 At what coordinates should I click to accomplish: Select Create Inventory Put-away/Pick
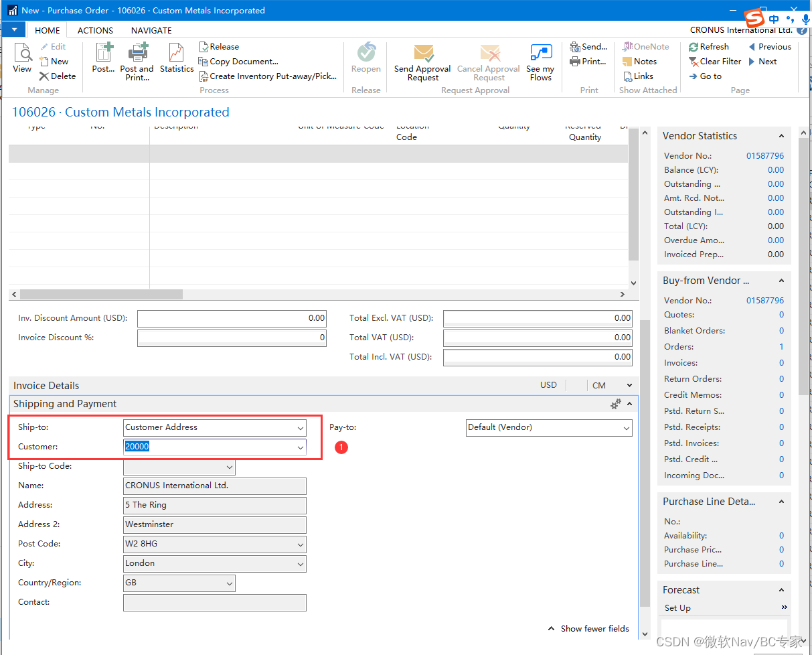[268, 76]
